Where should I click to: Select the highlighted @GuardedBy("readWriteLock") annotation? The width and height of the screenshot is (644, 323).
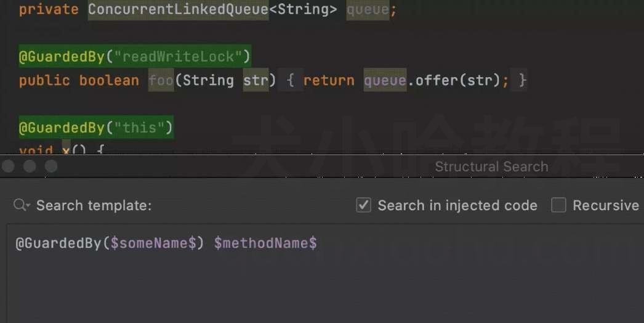tap(135, 56)
